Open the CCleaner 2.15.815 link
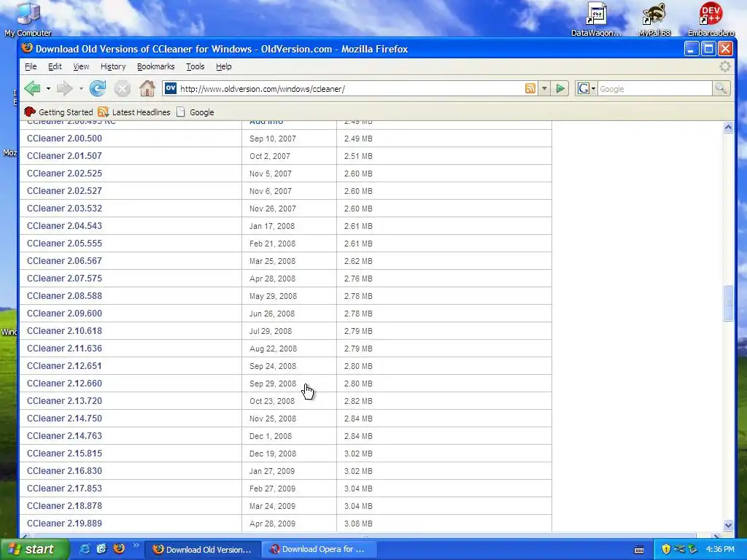The width and height of the screenshot is (747, 560). point(64,454)
